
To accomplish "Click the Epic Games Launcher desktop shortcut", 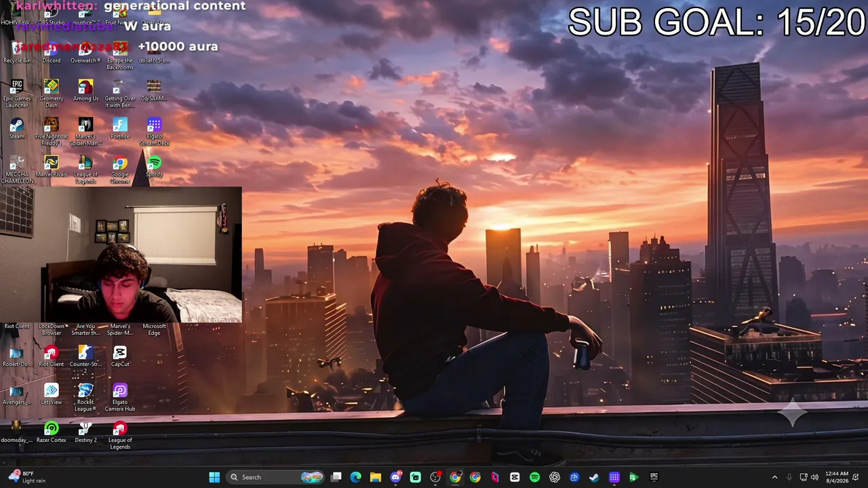I will (x=17, y=94).
